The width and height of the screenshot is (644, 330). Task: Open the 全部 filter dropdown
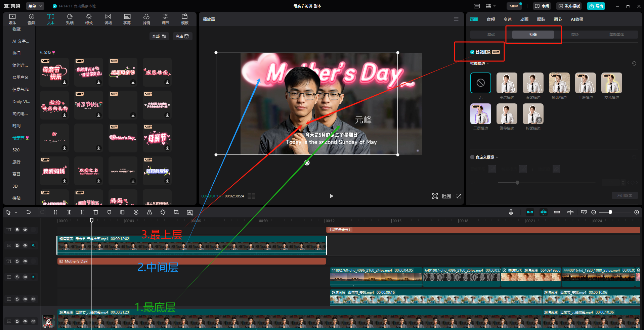tap(159, 36)
